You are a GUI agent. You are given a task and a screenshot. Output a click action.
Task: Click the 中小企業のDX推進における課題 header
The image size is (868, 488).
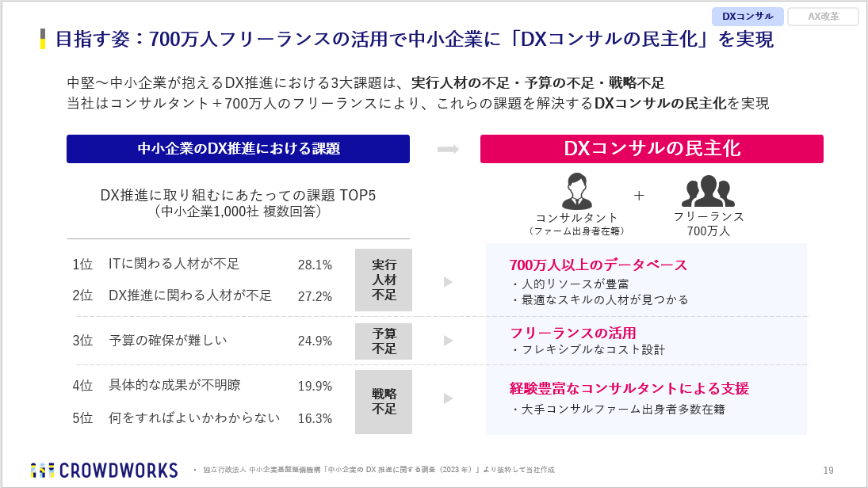[x=238, y=149]
